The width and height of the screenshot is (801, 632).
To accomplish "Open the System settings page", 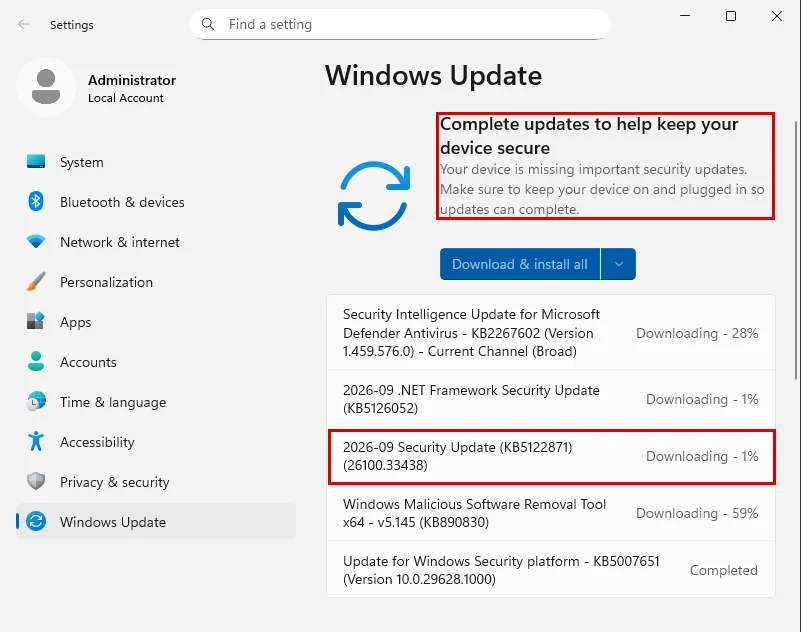I will click(156, 162).
